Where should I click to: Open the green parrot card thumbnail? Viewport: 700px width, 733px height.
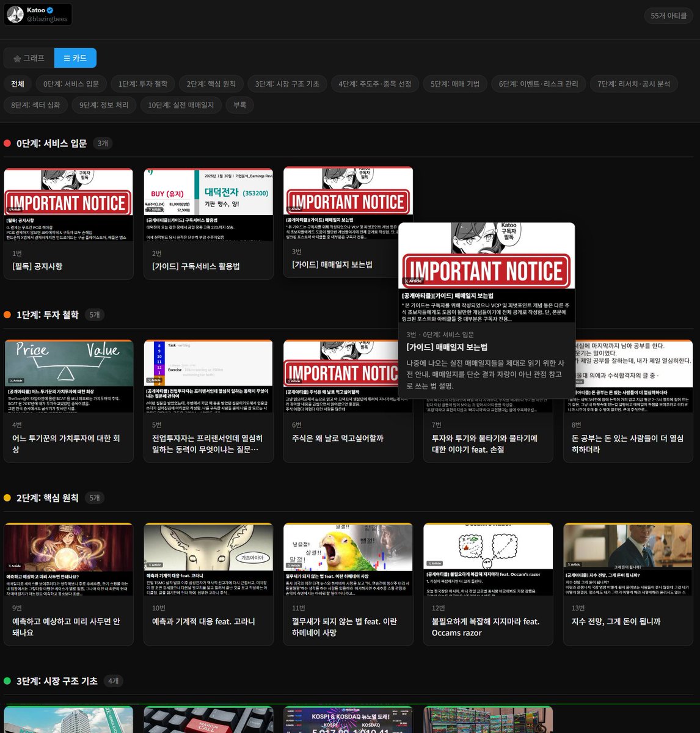(x=348, y=560)
